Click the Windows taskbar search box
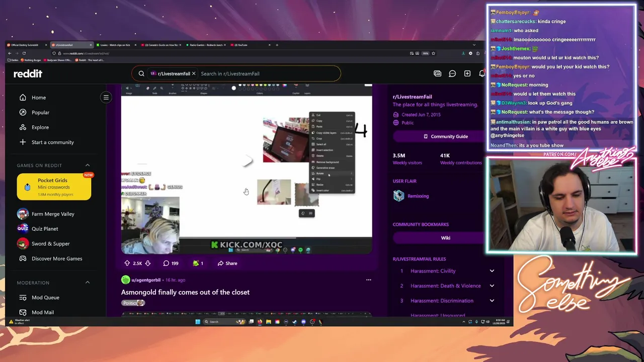 click(x=225, y=322)
